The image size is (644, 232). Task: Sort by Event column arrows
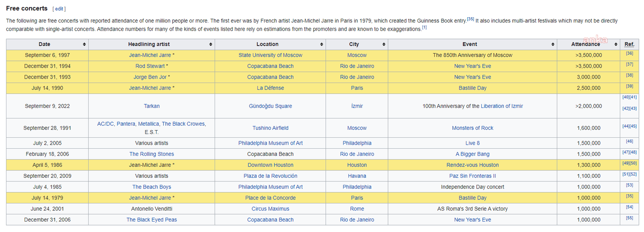point(553,44)
